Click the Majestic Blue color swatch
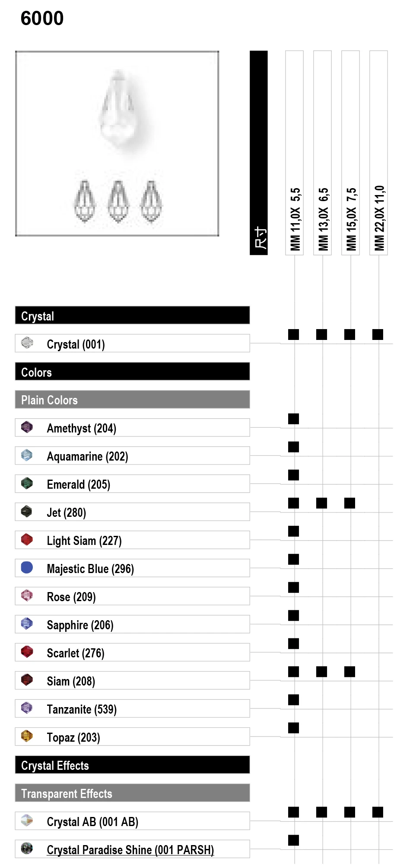Screen dimensions: 397x868 point(27,568)
